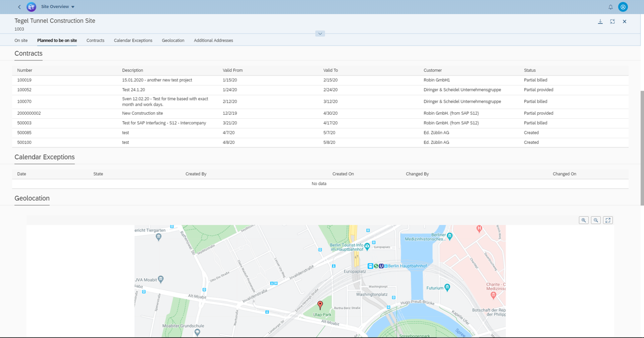The height and width of the screenshot is (338, 644).
Task: Exit full screen mode using the header icon
Action: pos(612,22)
